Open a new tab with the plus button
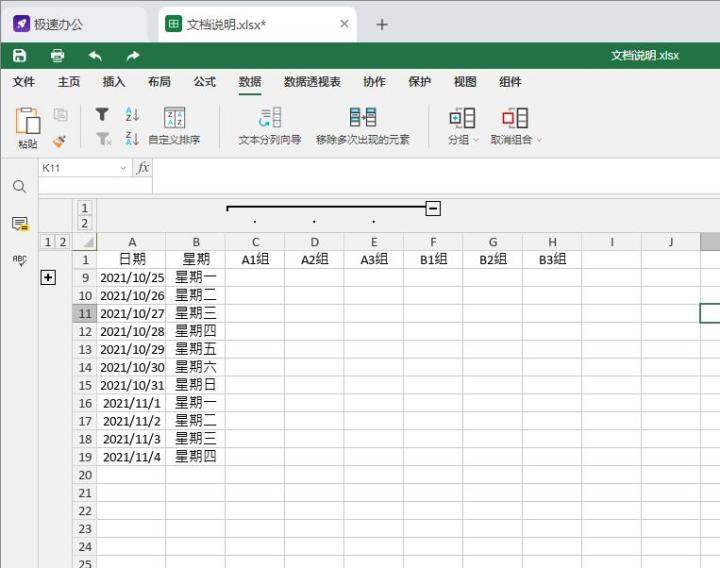This screenshot has height=568, width=720. [382, 24]
